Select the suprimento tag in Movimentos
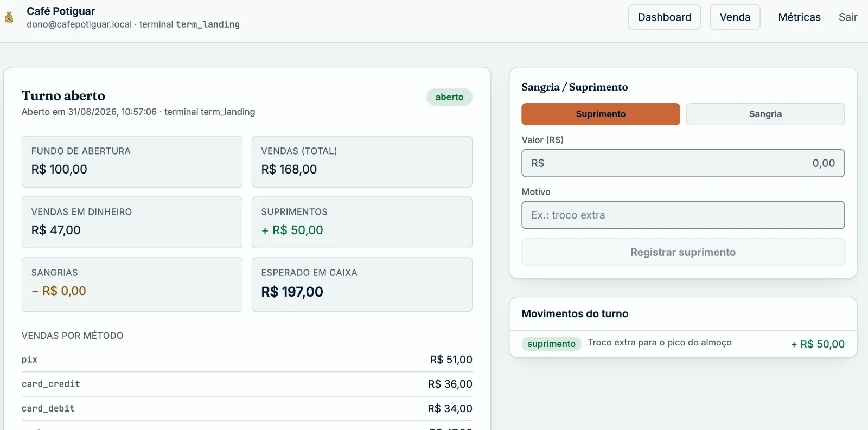This screenshot has width=868, height=430. (551, 344)
